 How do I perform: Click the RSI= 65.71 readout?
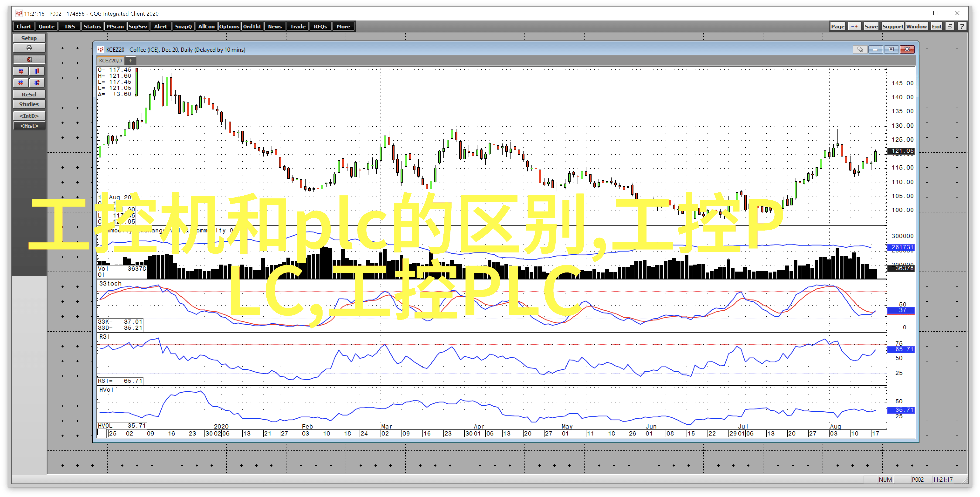120,381
